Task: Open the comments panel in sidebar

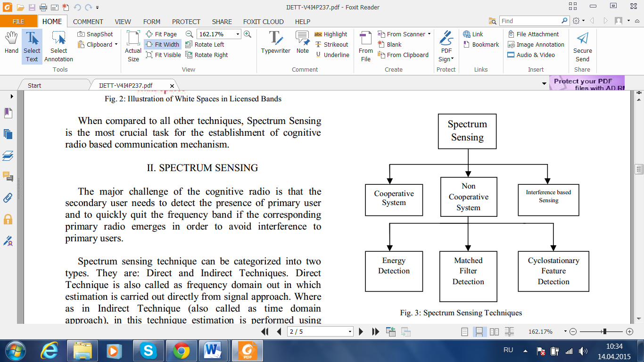Action: pos(8,177)
